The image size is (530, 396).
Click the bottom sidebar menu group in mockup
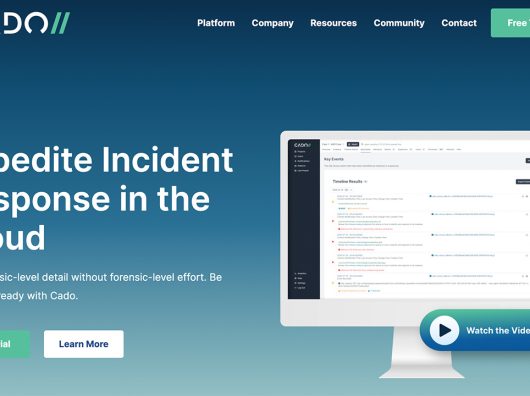(x=300, y=281)
